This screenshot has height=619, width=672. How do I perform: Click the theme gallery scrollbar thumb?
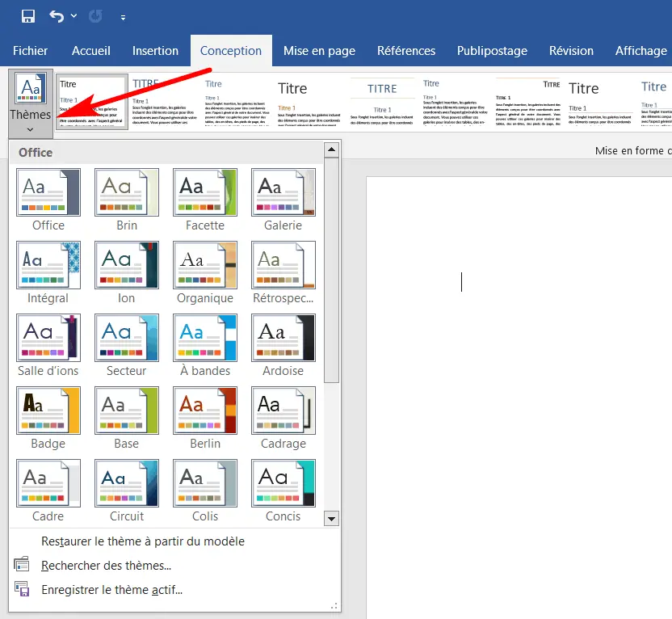(x=331, y=270)
